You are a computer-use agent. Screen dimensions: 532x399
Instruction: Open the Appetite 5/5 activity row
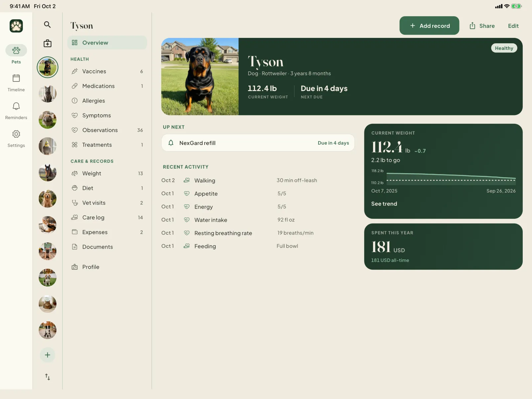(258, 194)
